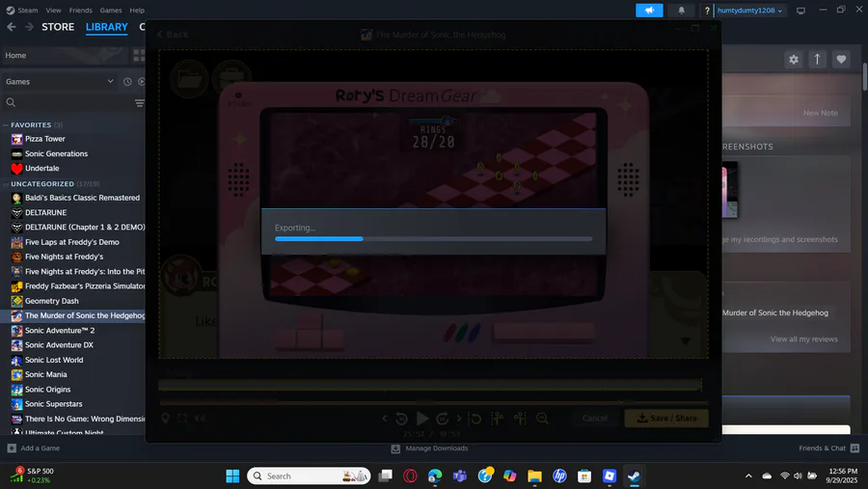Open the Games menu
The width and height of the screenshot is (868, 489).
click(111, 10)
